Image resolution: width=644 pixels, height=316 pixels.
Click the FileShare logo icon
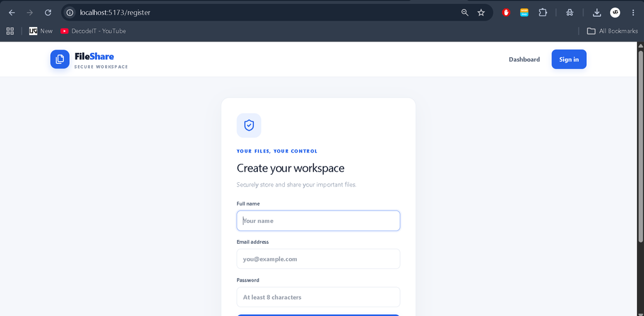60,59
